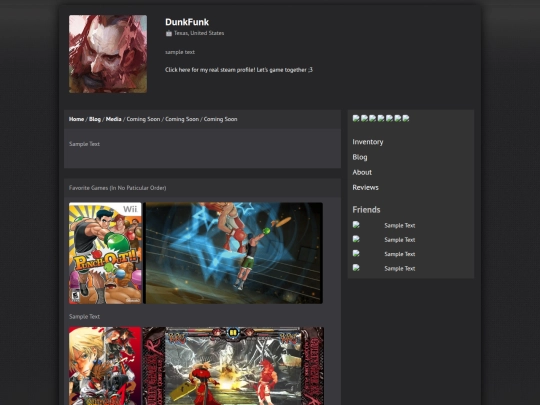Open the Inventory sidebar link
The image size is (540, 405).
pyautogui.click(x=368, y=142)
